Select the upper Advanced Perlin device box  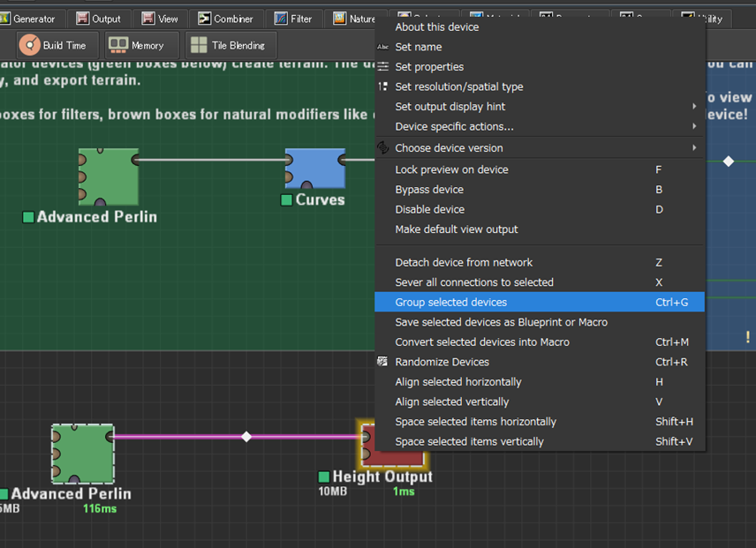109,176
